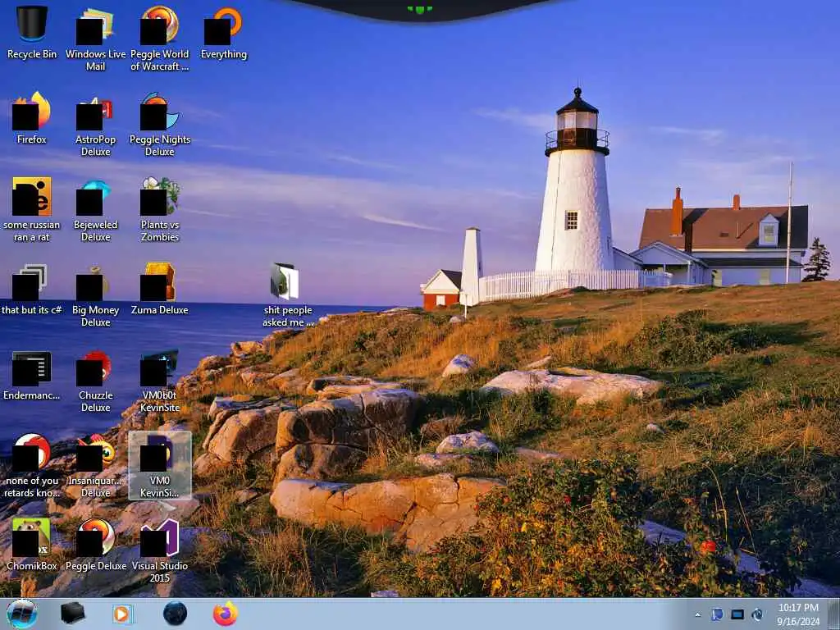Open the Recycle Bin desktop icon
This screenshot has width=840, height=630.
[x=32, y=32]
